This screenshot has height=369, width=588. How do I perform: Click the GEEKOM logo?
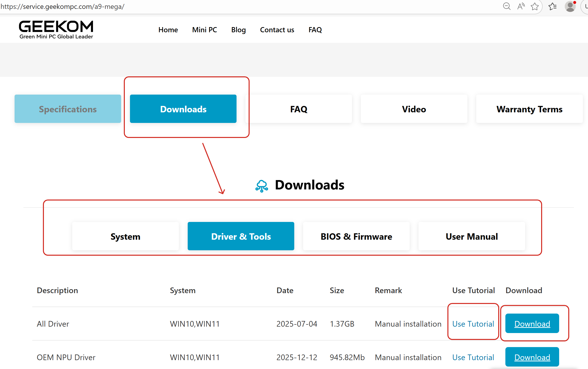click(56, 30)
